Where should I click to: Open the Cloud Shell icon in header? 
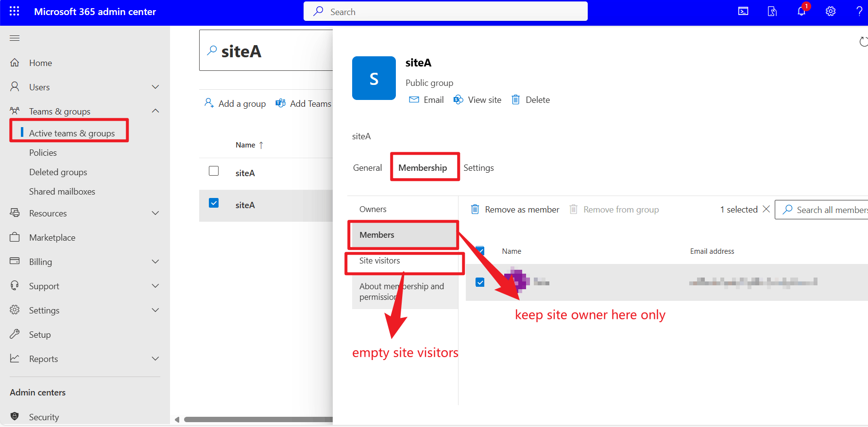pyautogui.click(x=743, y=11)
